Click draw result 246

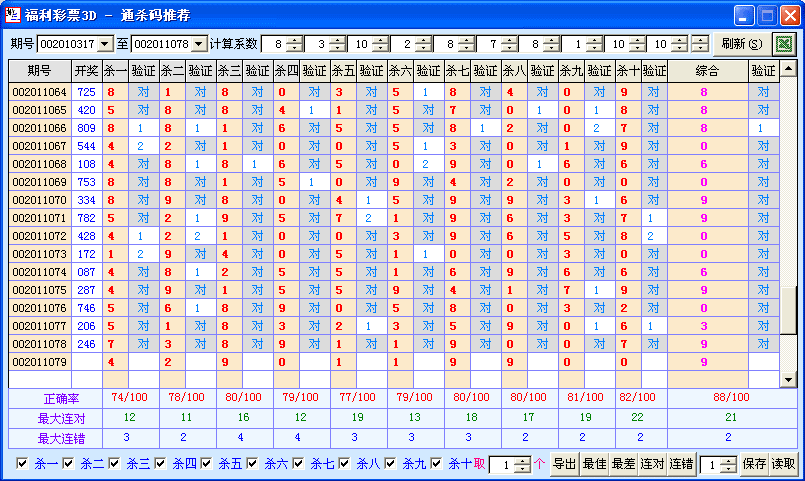coord(86,344)
